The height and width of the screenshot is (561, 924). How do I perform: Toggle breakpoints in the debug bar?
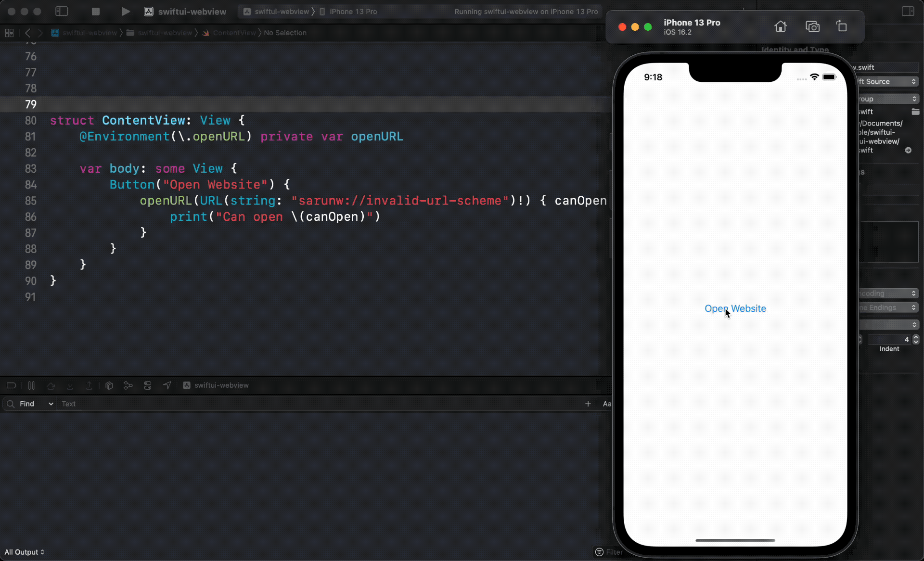[x=11, y=385]
